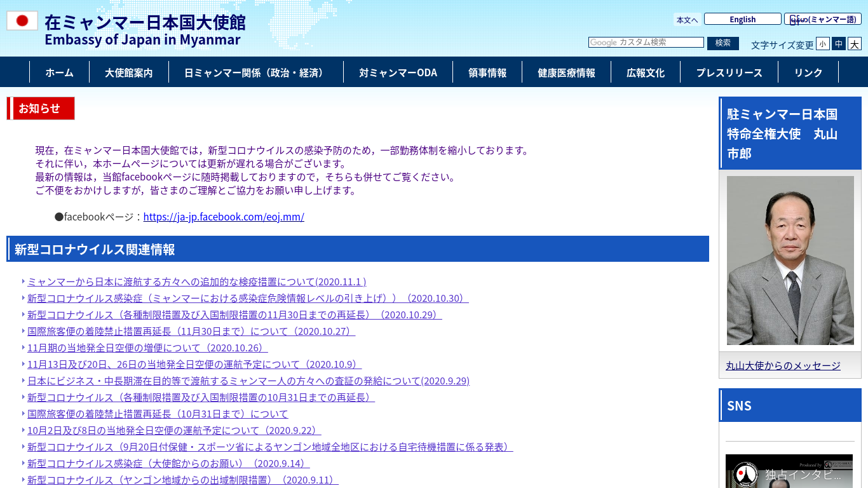The width and height of the screenshot is (868, 488).
Task: Open 丸山大使からのメッセージ link
Action: (x=783, y=365)
